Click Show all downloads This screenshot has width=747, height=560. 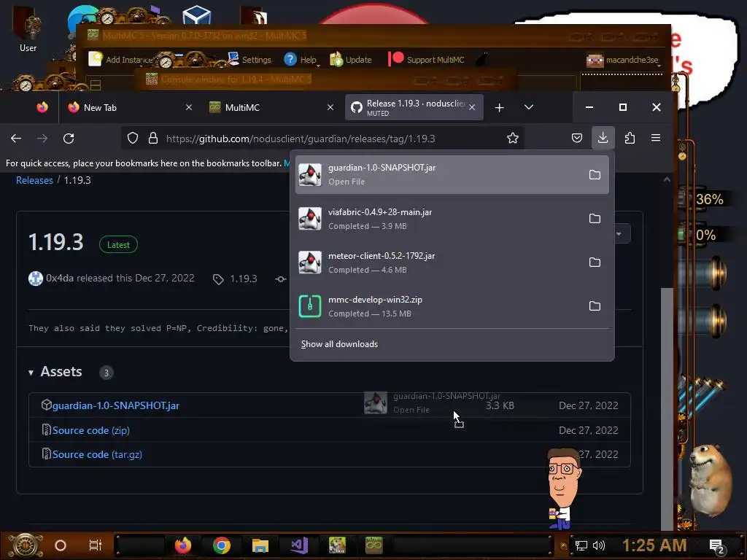point(339,344)
